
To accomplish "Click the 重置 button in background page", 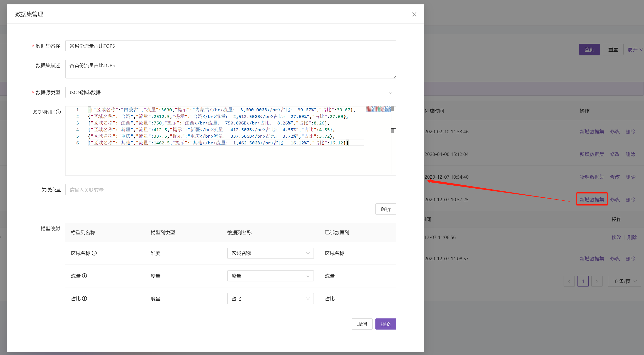I will coord(613,50).
